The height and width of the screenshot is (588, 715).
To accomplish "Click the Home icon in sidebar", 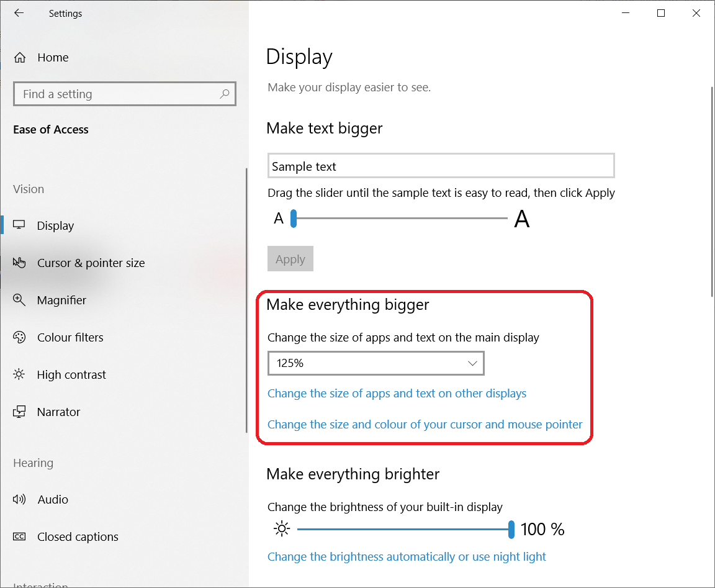I will pyautogui.click(x=20, y=58).
